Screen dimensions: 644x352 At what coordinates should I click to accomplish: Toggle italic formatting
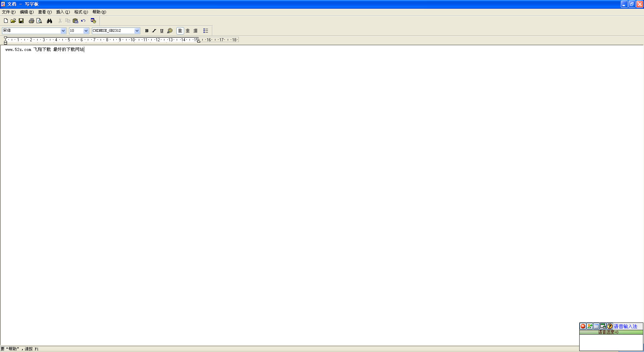coord(154,31)
